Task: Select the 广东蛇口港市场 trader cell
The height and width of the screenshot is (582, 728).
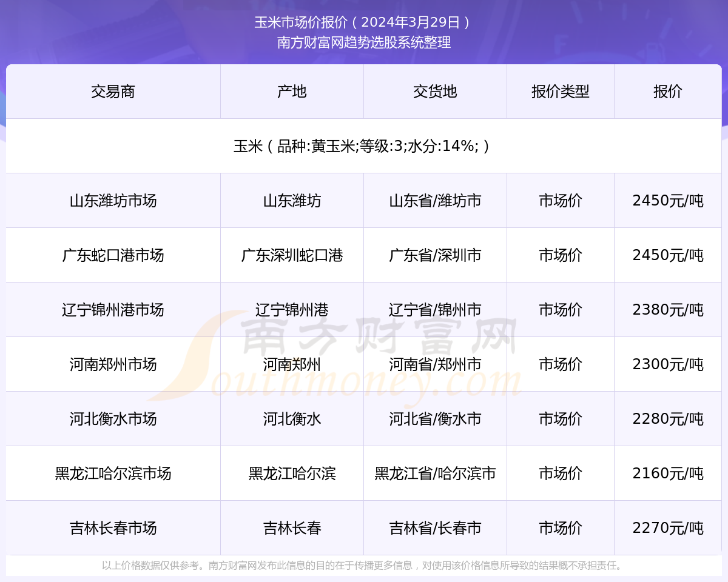Action: point(113,255)
